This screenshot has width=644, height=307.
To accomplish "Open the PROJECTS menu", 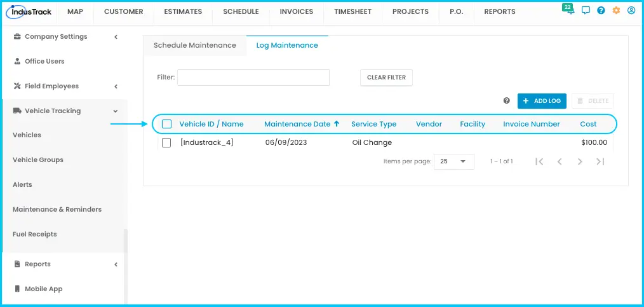I will pyautogui.click(x=410, y=12).
